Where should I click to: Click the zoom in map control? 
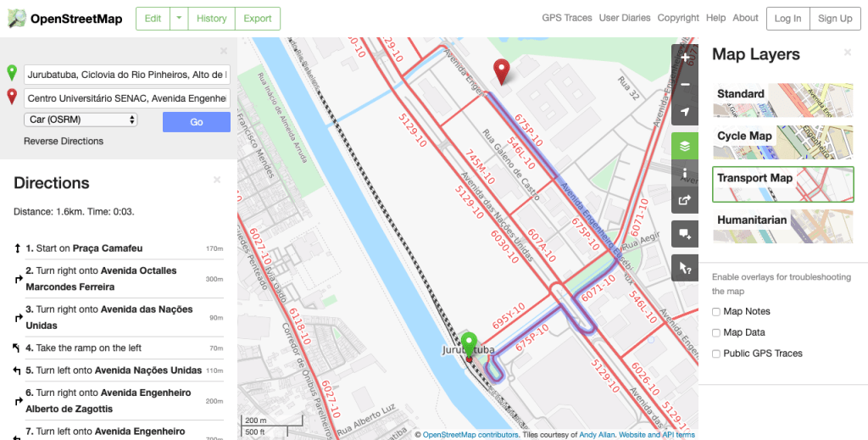point(684,58)
